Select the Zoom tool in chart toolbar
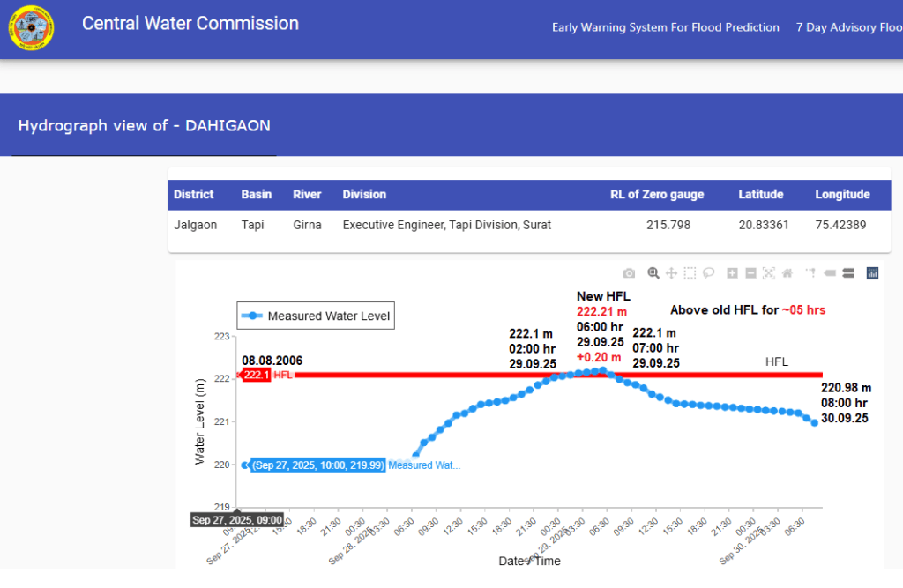The image size is (903, 588). click(x=653, y=273)
